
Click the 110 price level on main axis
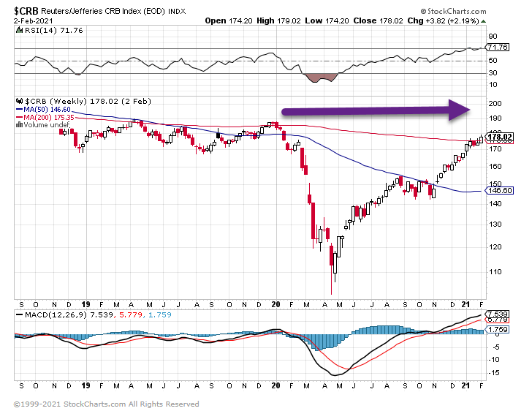click(495, 272)
